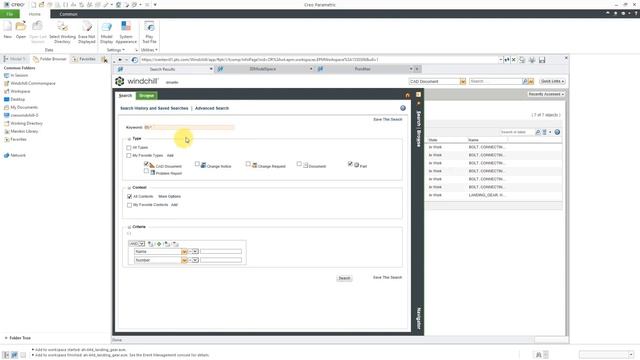Check the Problem Report type checkbox
Screen dimensions: 640x360
click(x=146, y=171)
